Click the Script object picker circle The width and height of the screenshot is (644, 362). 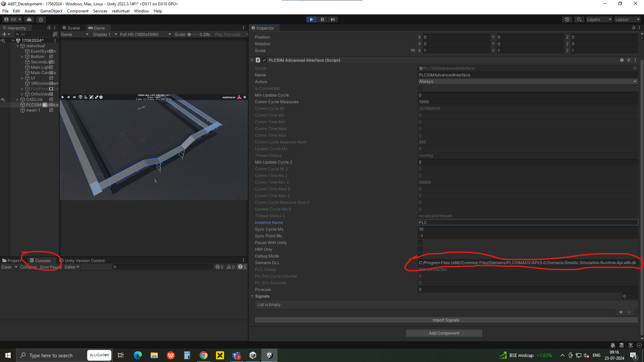click(635, 68)
